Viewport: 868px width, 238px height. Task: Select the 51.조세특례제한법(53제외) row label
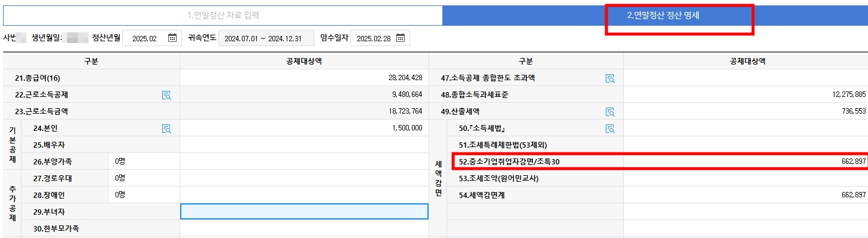[503, 145]
